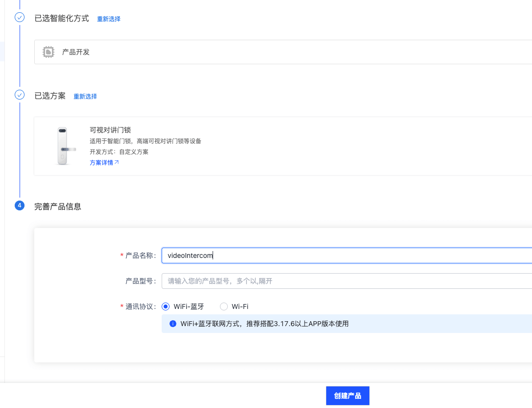Click the 开发方式：自定义方案 text

[119, 152]
